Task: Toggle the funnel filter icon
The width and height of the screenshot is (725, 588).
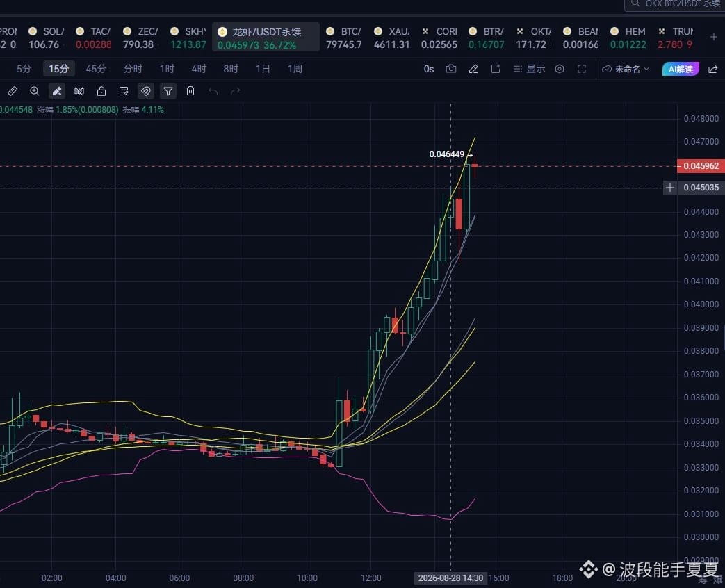Action: pyautogui.click(x=168, y=91)
